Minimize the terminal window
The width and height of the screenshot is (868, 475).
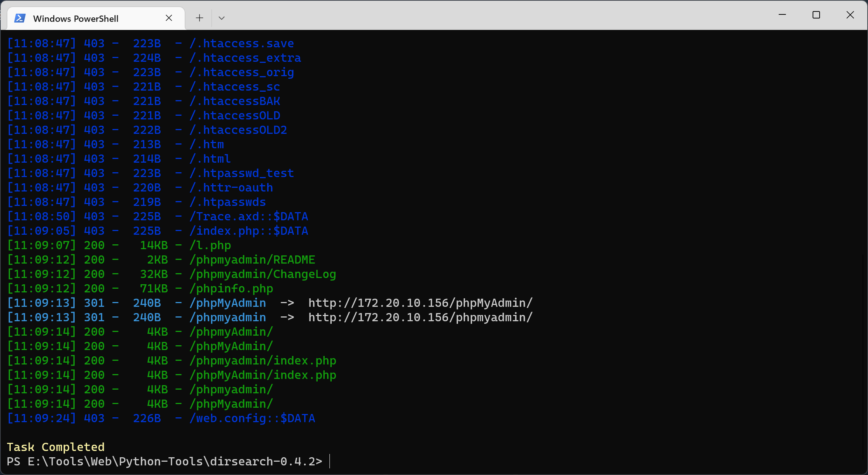pos(782,15)
